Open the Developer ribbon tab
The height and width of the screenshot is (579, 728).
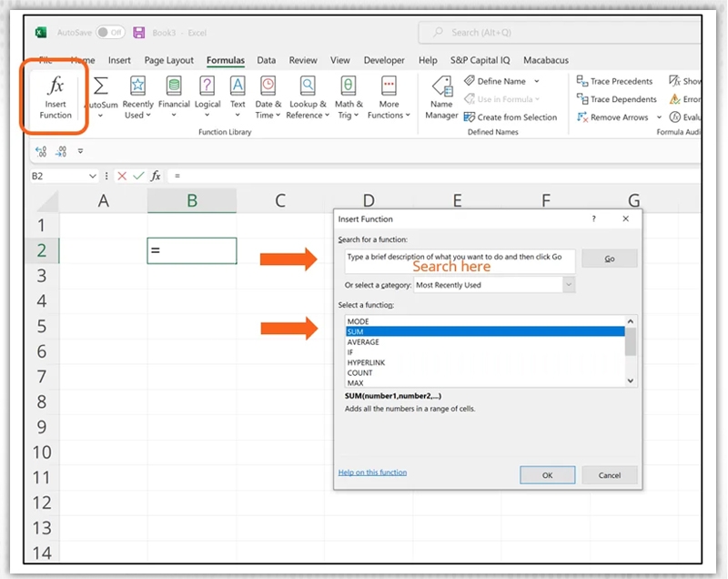pos(384,60)
